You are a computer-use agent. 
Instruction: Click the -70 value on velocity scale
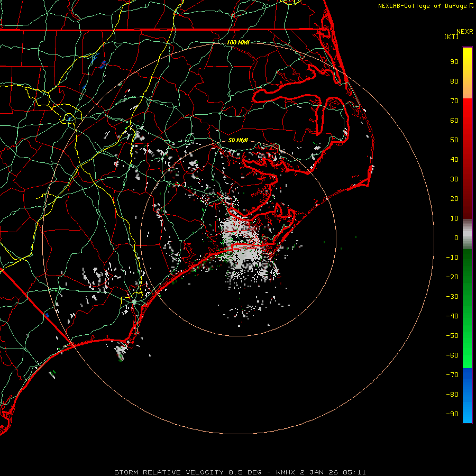[x=452, y=375]
